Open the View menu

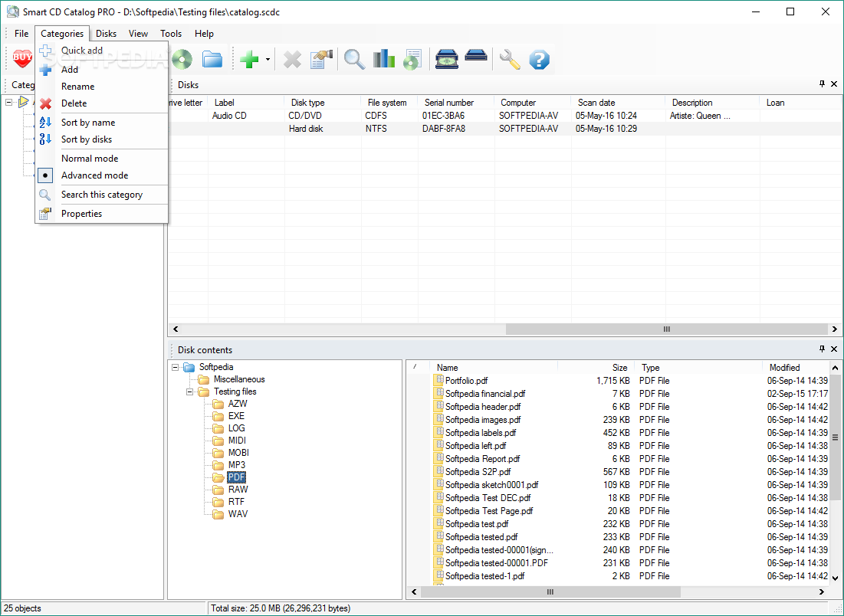pos(138,34)
